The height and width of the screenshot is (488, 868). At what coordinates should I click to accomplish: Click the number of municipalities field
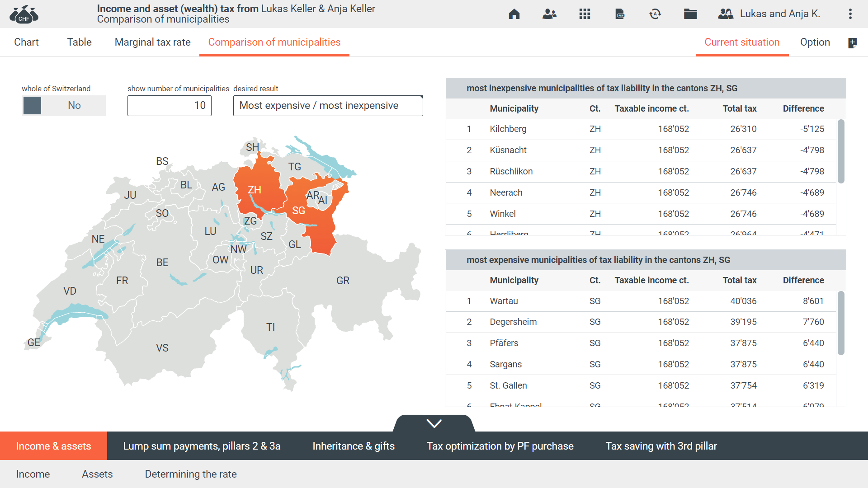[x=170, y=106]
